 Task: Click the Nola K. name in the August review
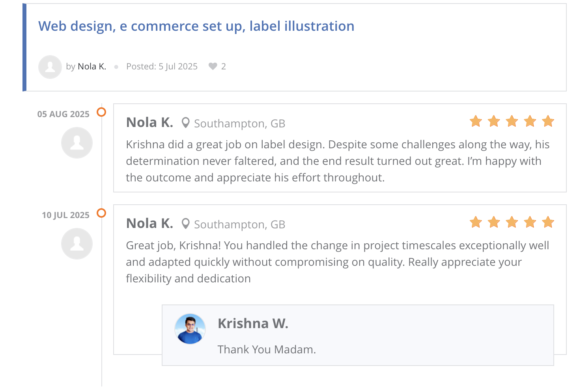coord(149,123)
